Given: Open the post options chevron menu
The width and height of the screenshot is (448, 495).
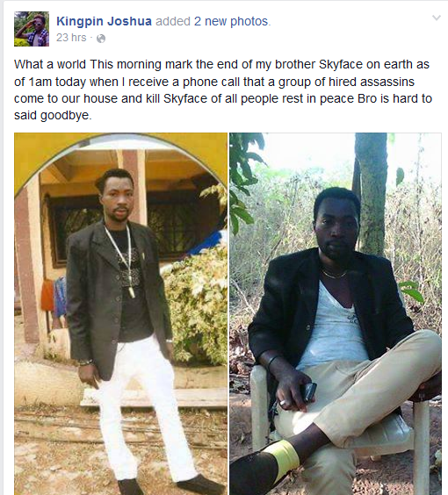Looking at the screenshot, I should click(437, 18).
